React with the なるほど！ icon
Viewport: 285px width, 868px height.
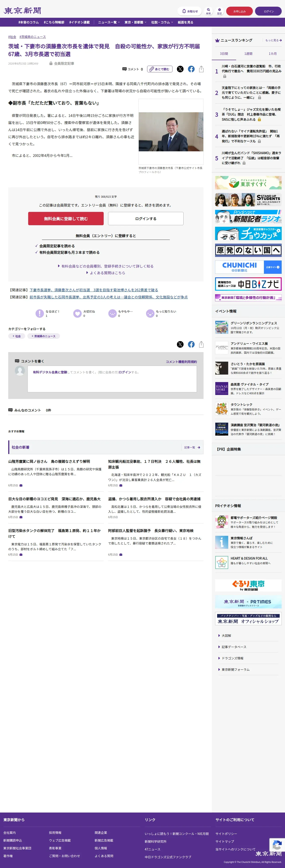[x=40, y=313]
